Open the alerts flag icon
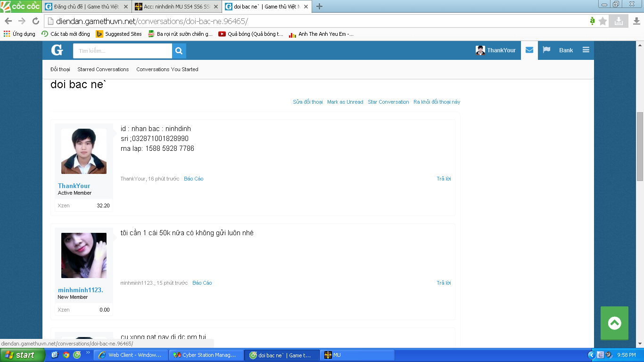The width and height of the screenshot is (644, 362). tap(546, 50)
